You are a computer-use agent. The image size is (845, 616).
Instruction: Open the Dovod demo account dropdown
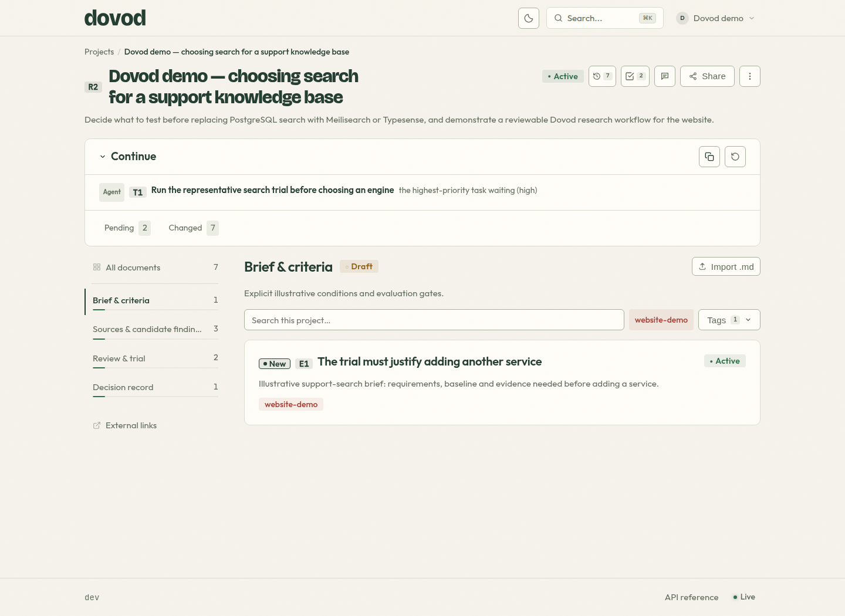[716, 18]
